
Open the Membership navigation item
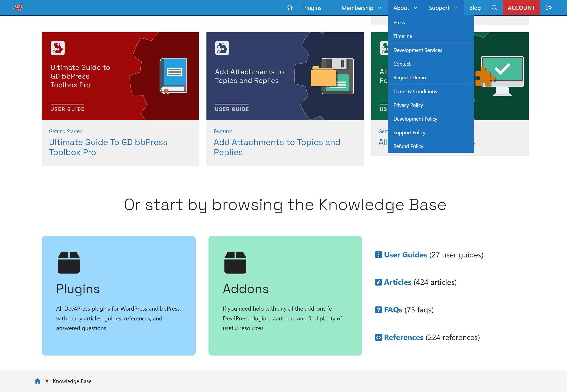coord(357,8)
